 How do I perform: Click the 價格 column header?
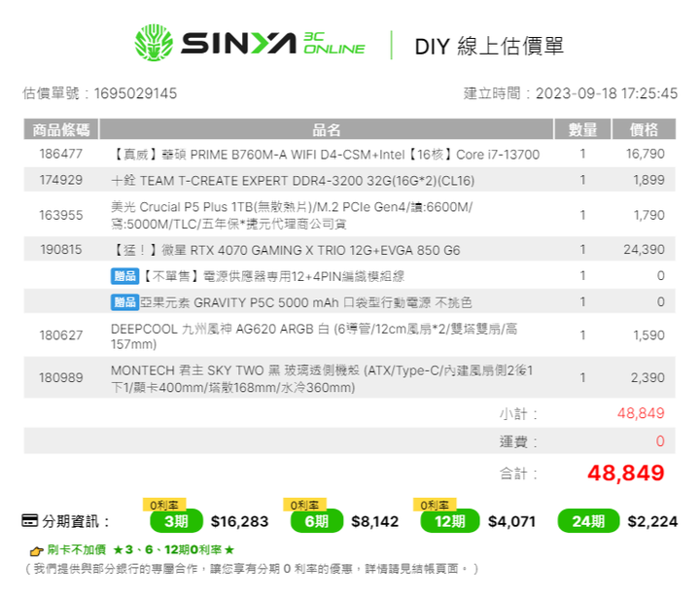click(644, 129)
